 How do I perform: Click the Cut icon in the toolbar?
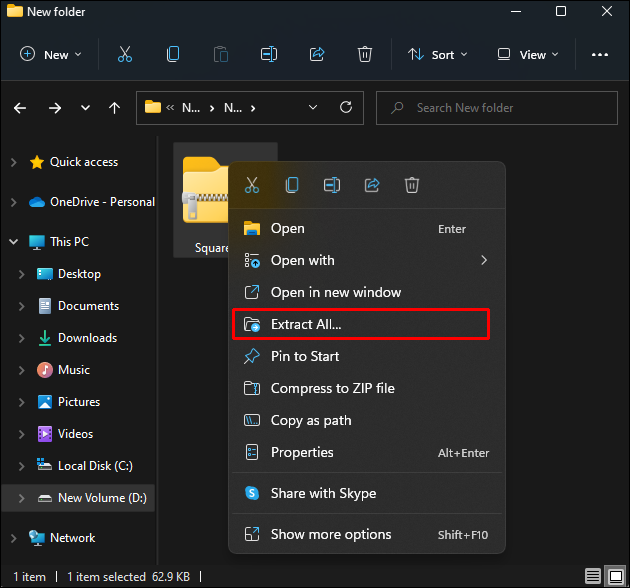tap(124, 55)
